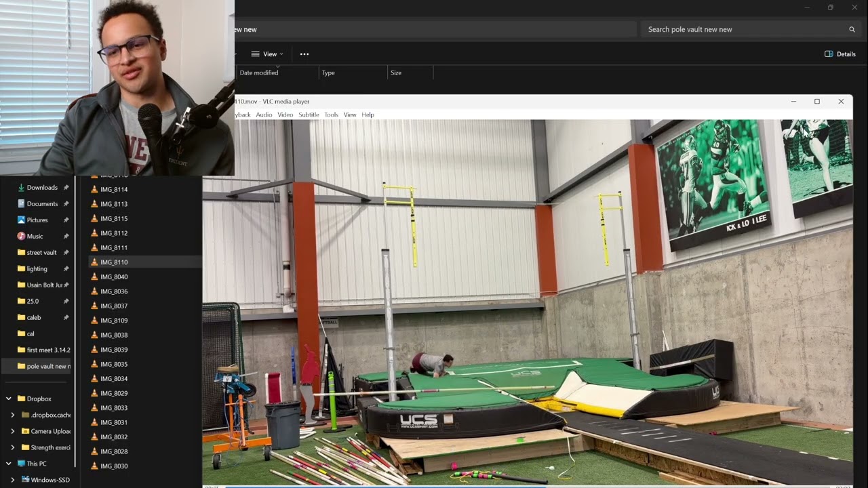This screenshot has height=488, width=868.
Task: Toggle the Details pane button
Action: click(840, 54)
